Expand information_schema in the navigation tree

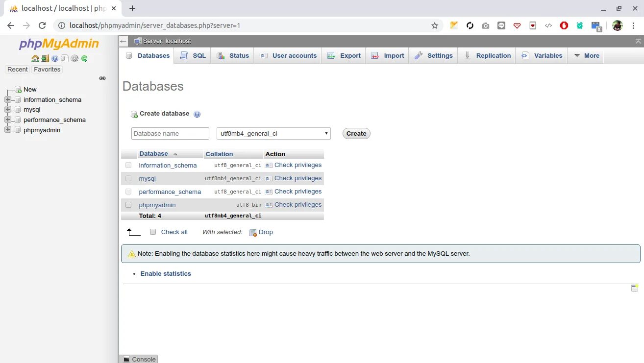click(x=7, y=99)
